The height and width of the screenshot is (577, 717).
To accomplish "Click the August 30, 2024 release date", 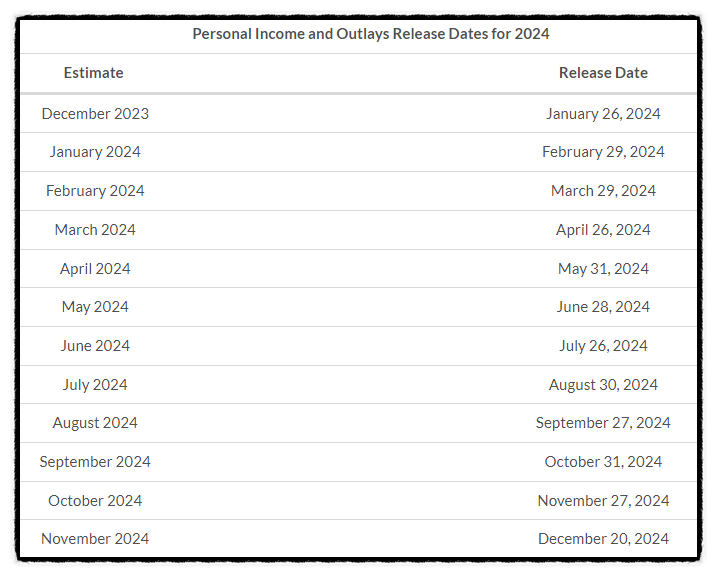I will click(x=603, y=385).
